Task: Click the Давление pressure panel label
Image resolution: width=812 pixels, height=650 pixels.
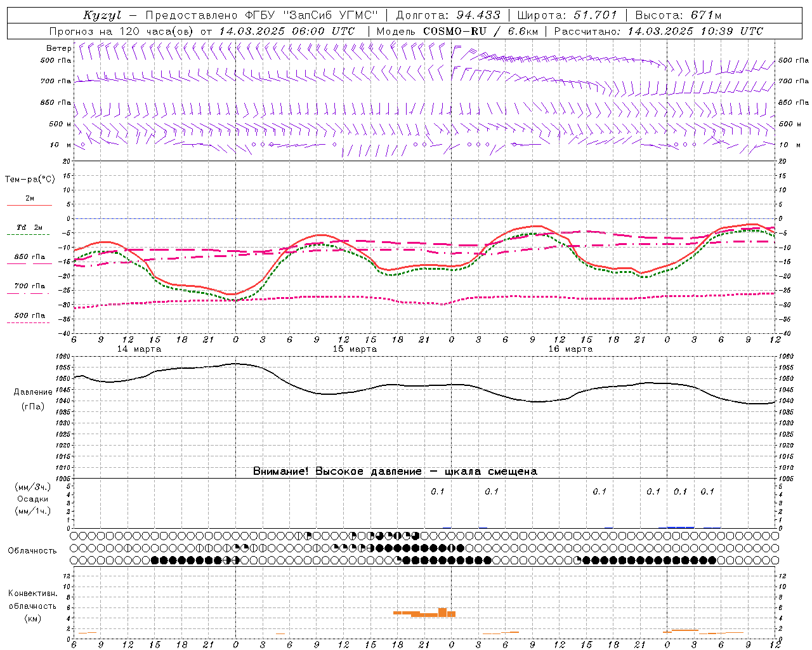Action: pos(32,392)
